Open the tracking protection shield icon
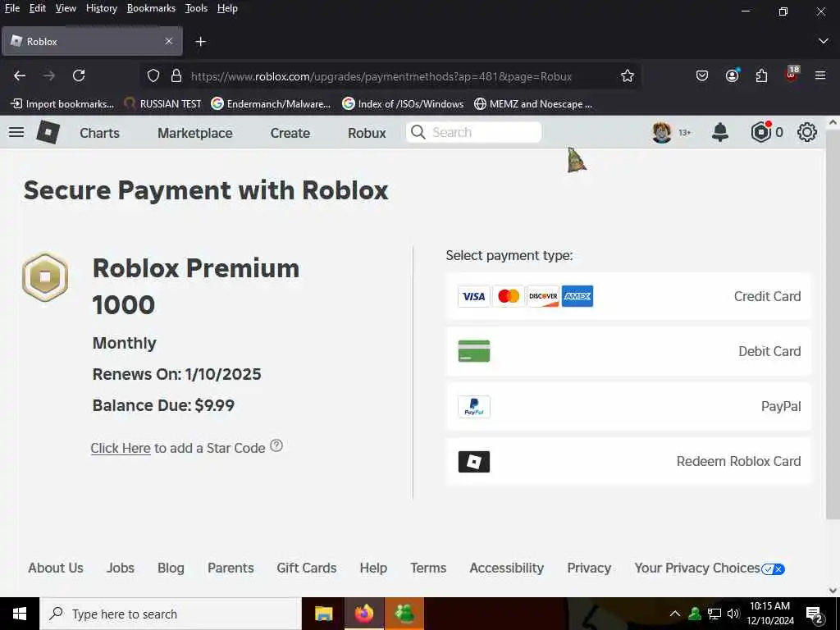This screenshot has width=840, height=630. point(153,76)
